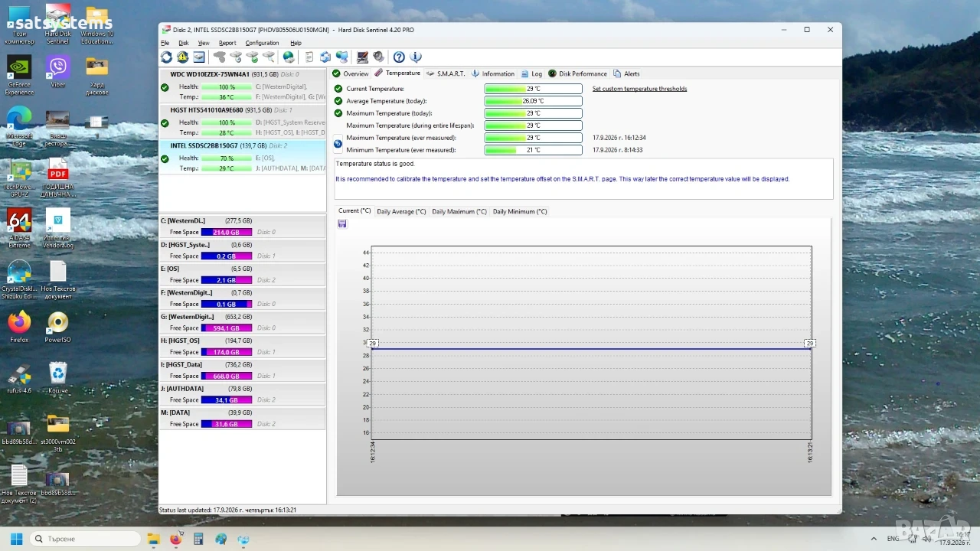Click the G: [WesternDigit..] free space bar
The height and width of the screenshot is (551, 980).
(226, 328)
